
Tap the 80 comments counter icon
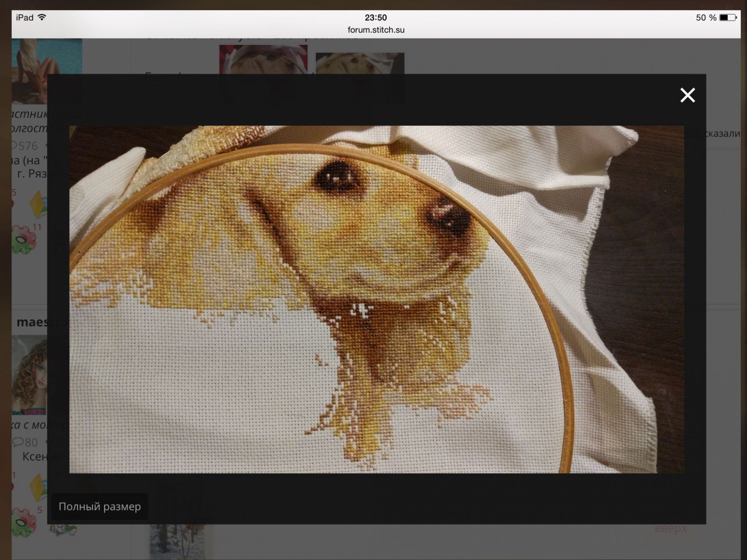18,442
